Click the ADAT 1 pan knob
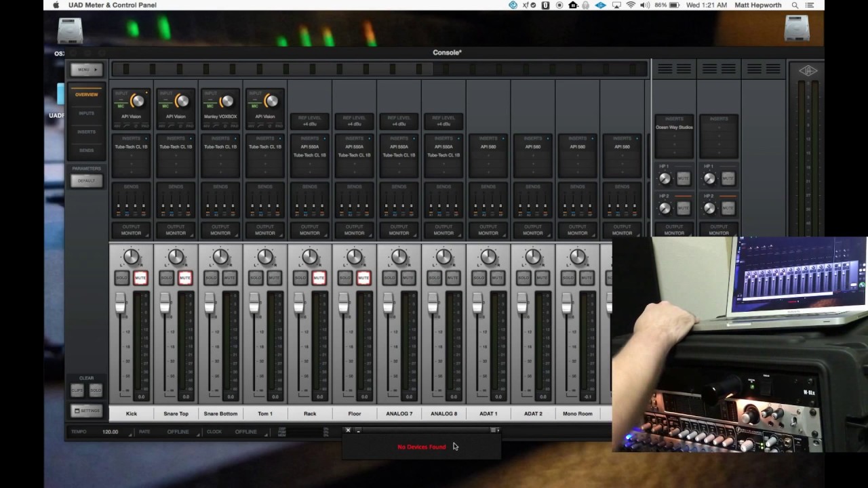Image resolution: width=868 pixels, height=488 pixels. pos(488,257)
